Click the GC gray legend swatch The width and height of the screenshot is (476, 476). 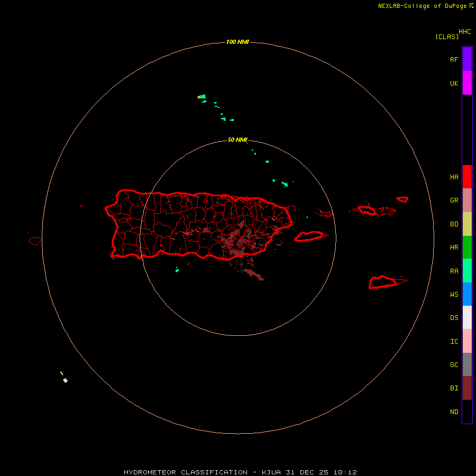pos(467,364)
